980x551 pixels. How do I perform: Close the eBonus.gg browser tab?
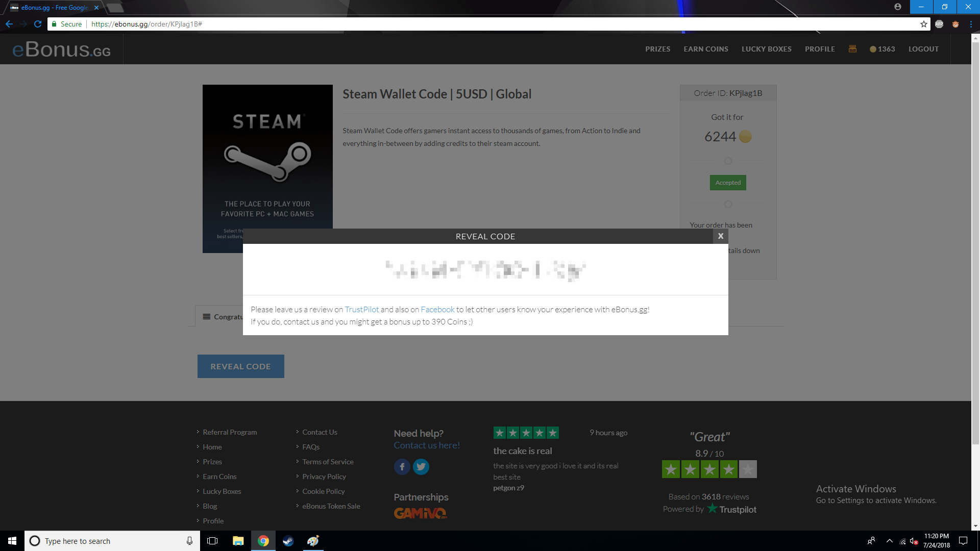(x=96, y=8)
